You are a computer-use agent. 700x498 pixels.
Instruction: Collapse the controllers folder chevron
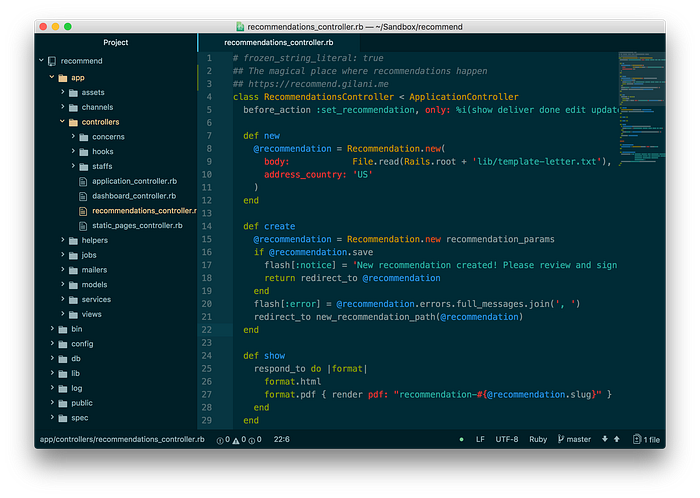pos(62,121)
